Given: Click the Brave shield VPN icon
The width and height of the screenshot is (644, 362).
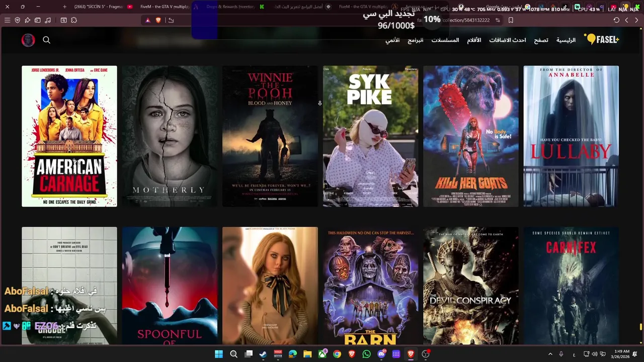Looking at the screenshot, I should (18, 20).
